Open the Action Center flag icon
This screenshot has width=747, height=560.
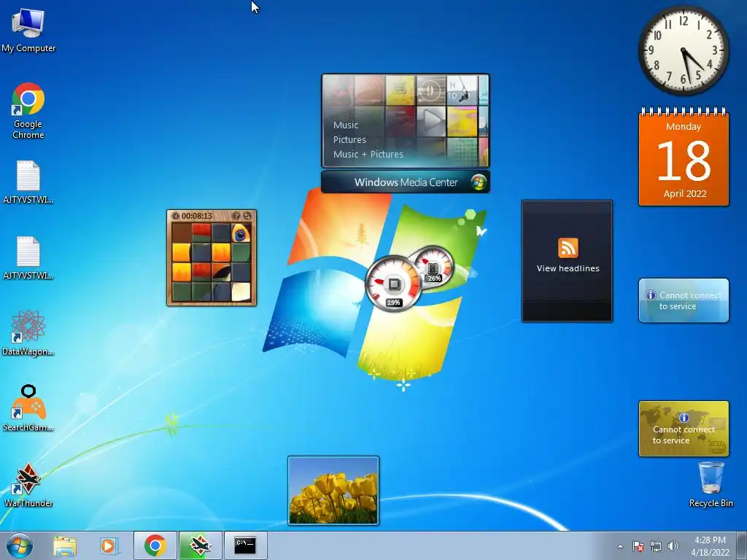[x=638, y=546]
